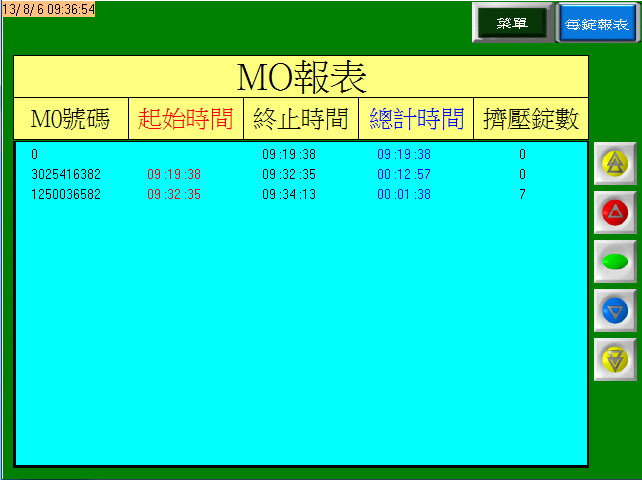Click the blue single-down arrow icon
642x480 pixels.
pyautogui.click(x=615, y=310)
